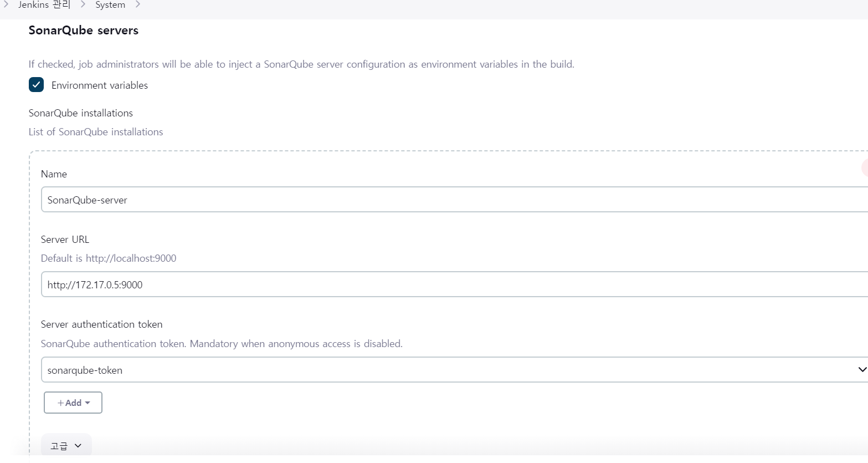Open the sonarqube-token credentials dropdown

click(454, 370)
